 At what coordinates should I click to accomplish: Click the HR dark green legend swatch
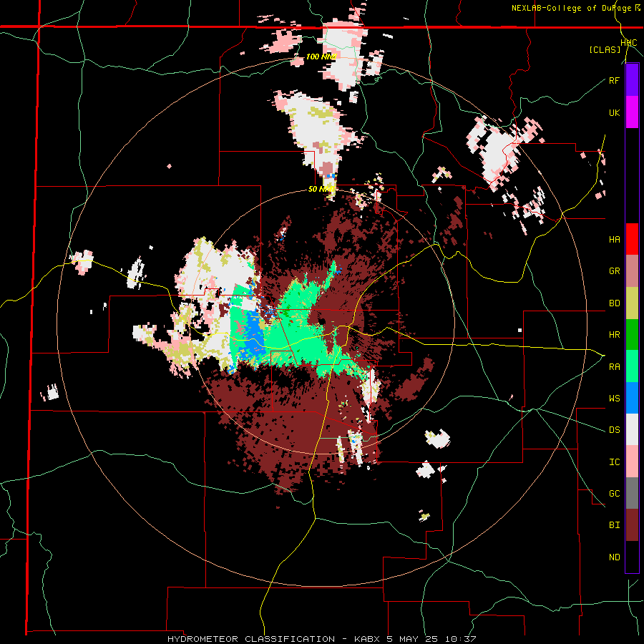(632, 334)
